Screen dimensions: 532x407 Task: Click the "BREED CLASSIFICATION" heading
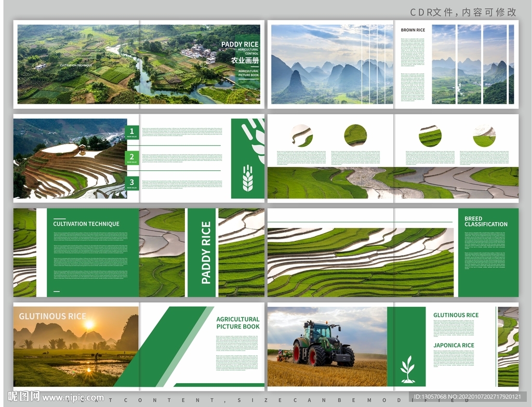(x=486, y=222)
